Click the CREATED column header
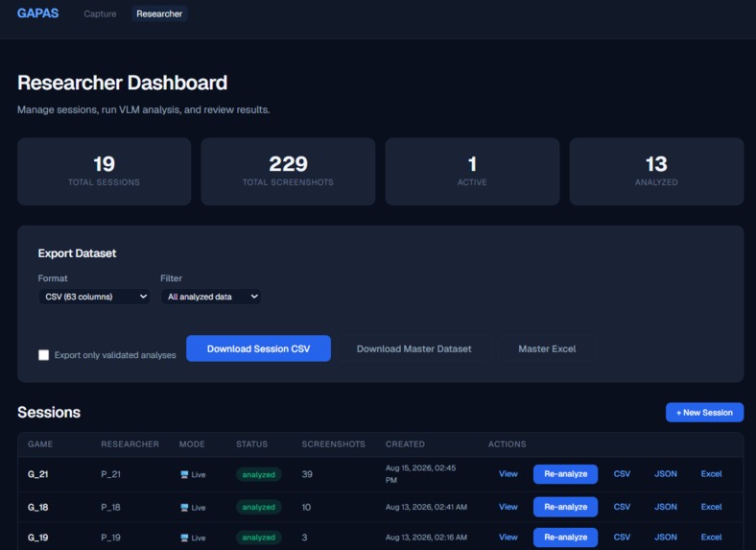Screen dimensions: 756x550 (405, 443)
